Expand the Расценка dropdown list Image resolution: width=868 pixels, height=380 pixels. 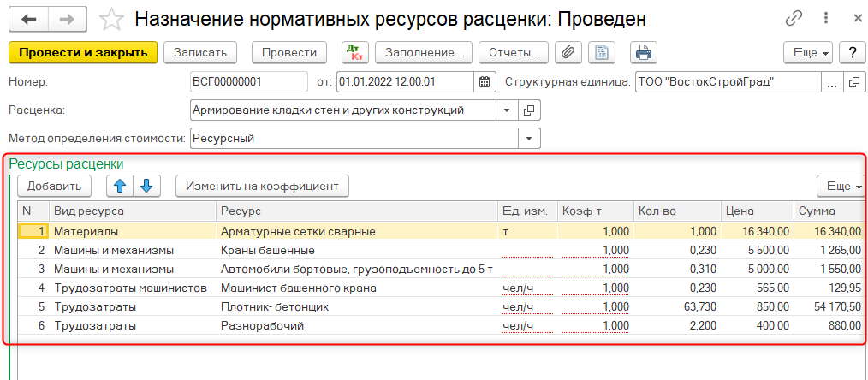click(506, 110)
